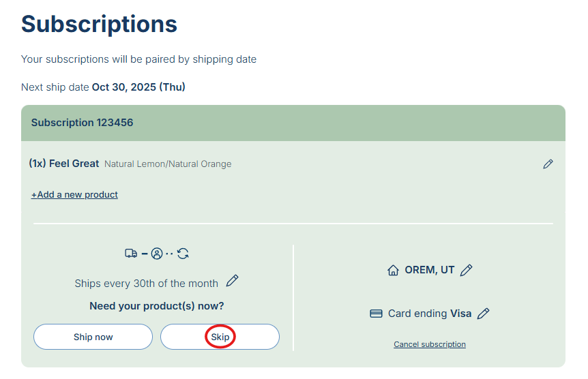This screenshot has height=379, width=588.
Task: Click the home address icon
Action: click(x=393, y=271)
